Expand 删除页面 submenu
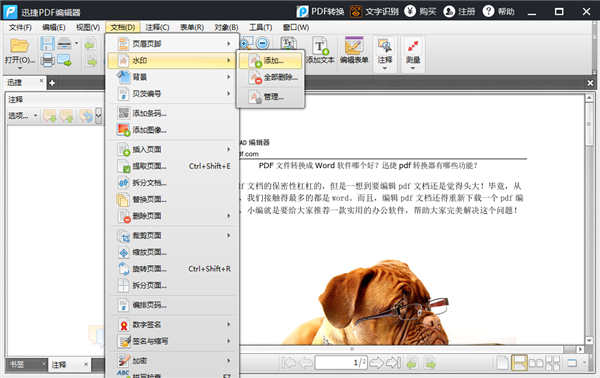The width and height of the screenshot is (600, 378). tap(171, 216)
